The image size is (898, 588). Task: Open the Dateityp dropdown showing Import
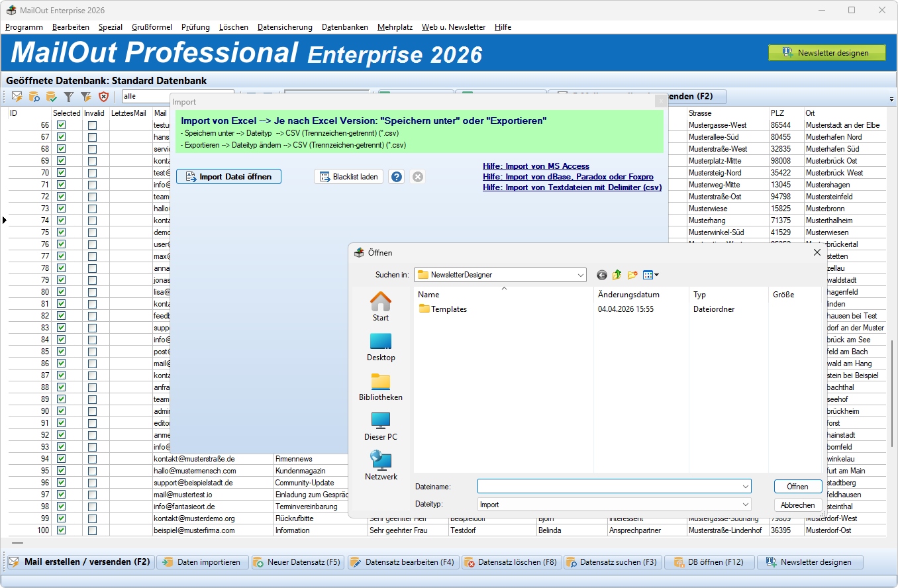click(746, 505)
